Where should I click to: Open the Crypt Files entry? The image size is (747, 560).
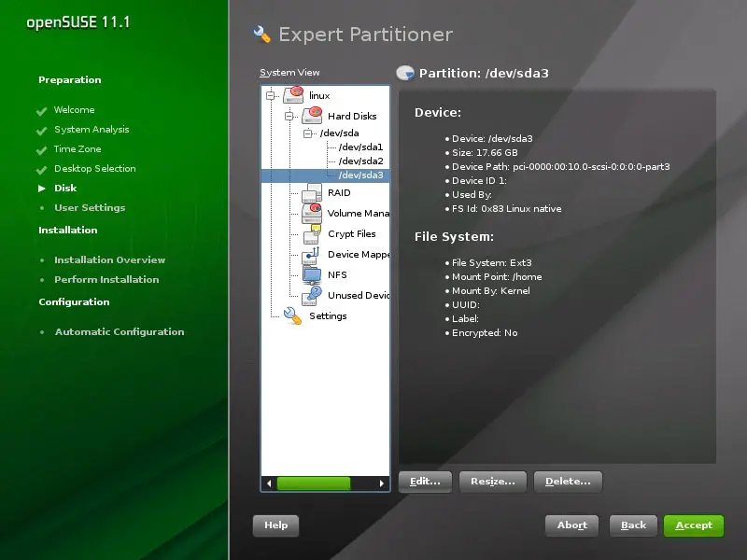(x=352, y=233)
